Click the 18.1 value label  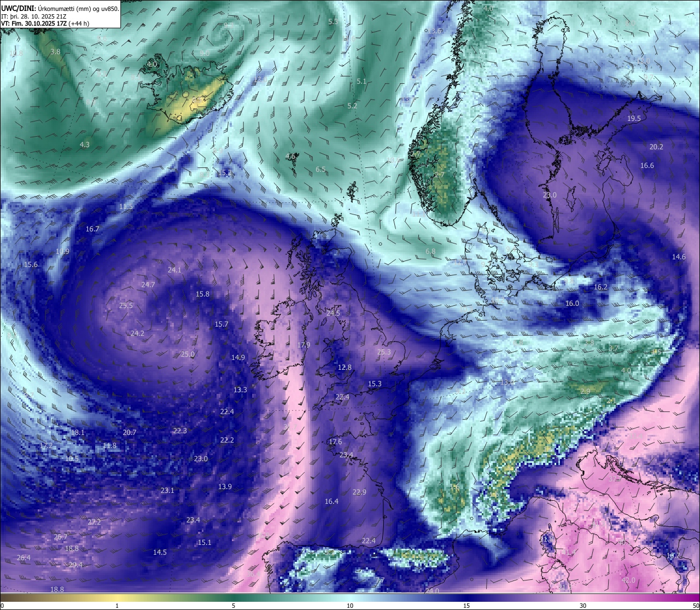pyautogui.click(x=78, y=433)
